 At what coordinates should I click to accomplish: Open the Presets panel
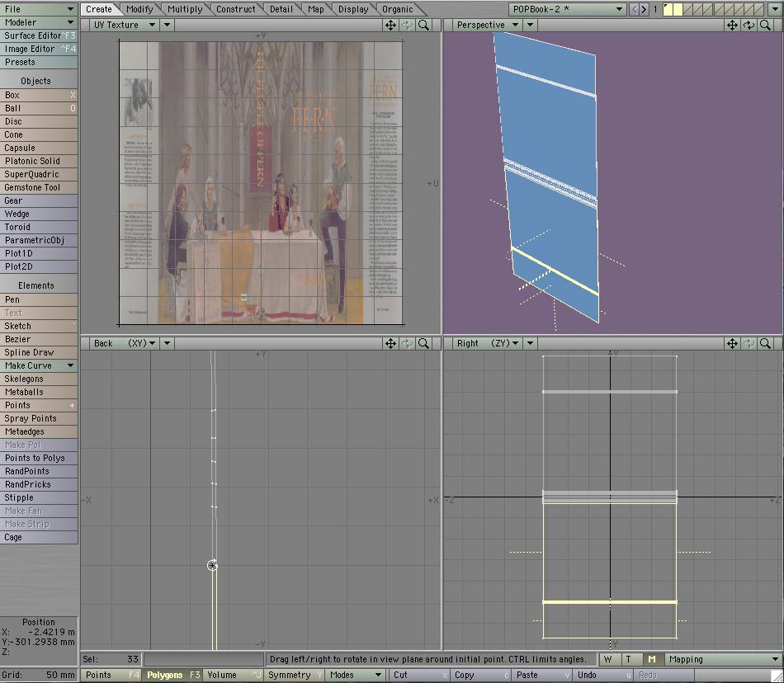(39, 62)
